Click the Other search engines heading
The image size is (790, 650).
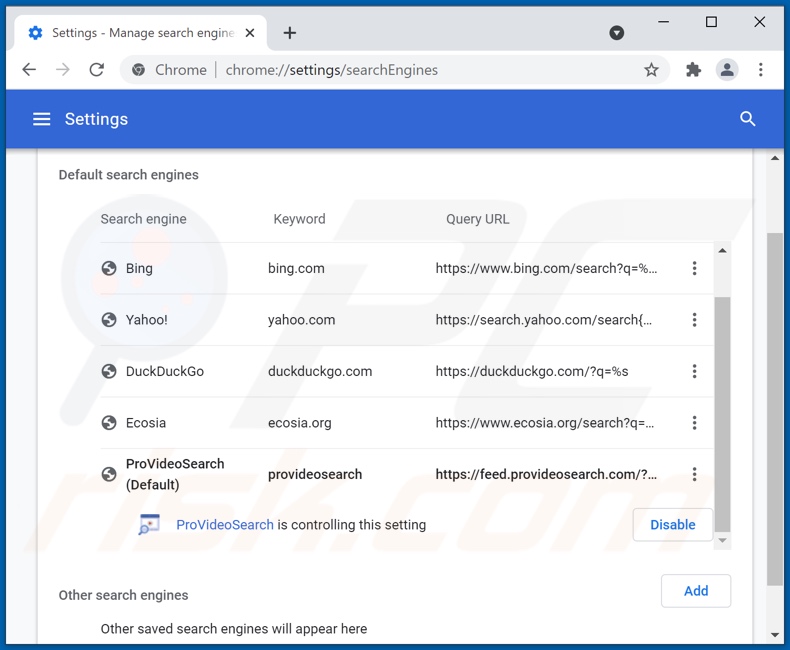coord(123,595)
